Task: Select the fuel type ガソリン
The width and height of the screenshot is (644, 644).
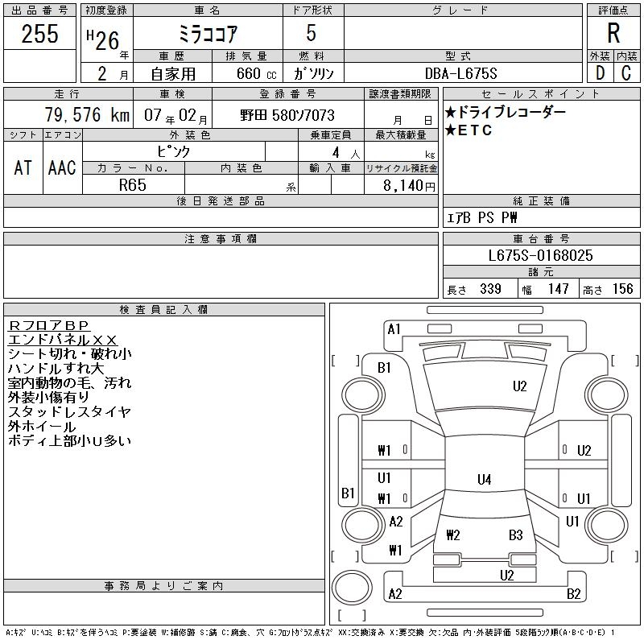Action: [x=313, y=73]
